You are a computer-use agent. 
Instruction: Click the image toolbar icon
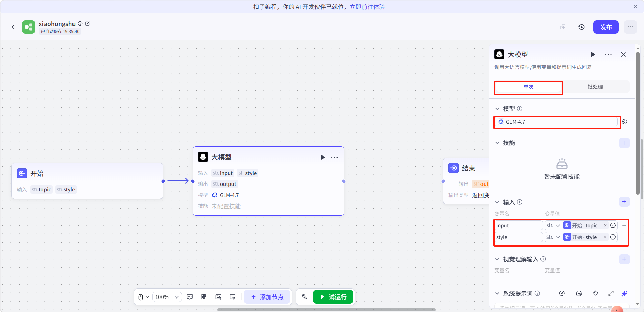pos(218,297)
